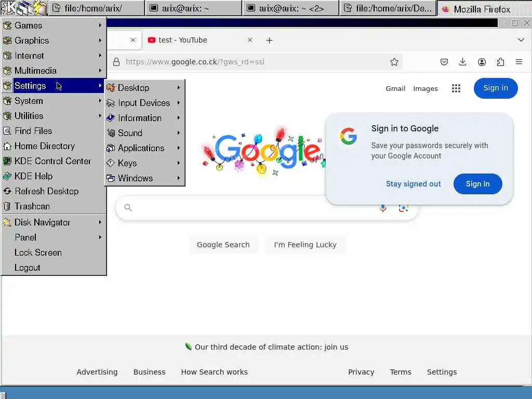Launch KDE Control Center
The width and height of the screenshot is (532, 399).
click(x=54, y=161)
